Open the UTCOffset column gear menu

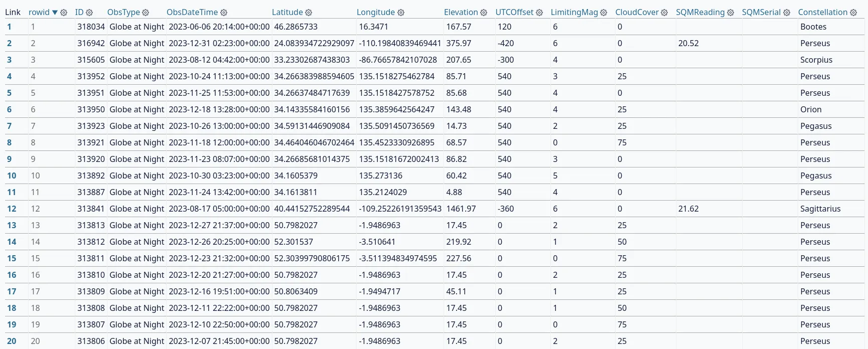coord(539,13)
